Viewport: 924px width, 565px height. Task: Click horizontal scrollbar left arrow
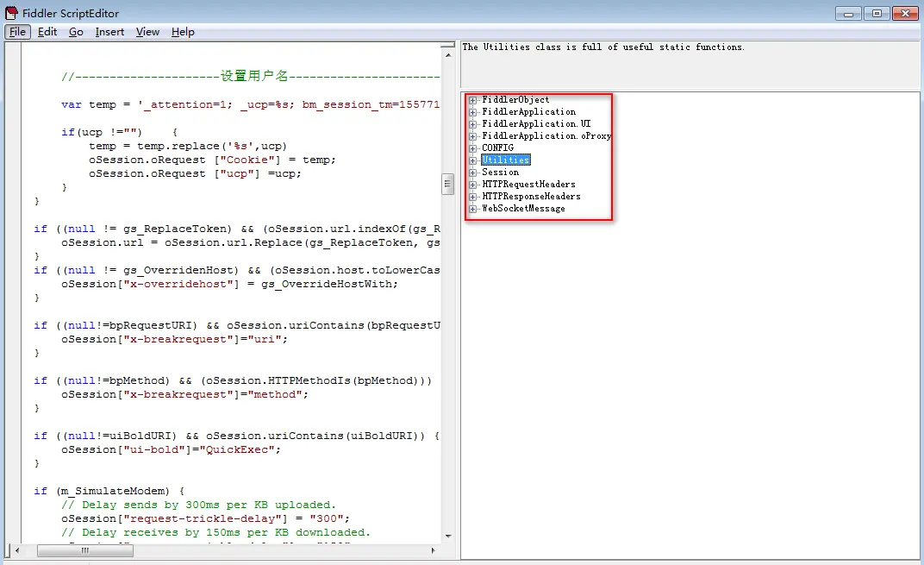17,551
